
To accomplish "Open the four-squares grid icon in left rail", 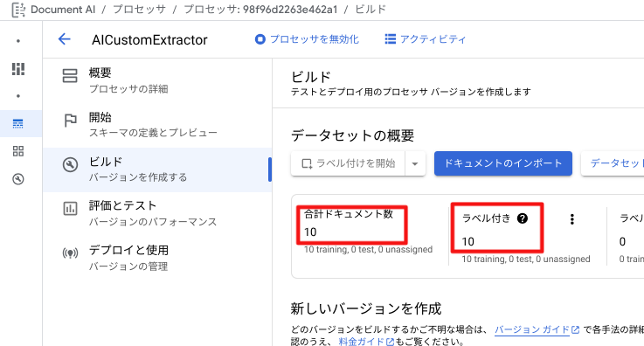I will point(18,151).
